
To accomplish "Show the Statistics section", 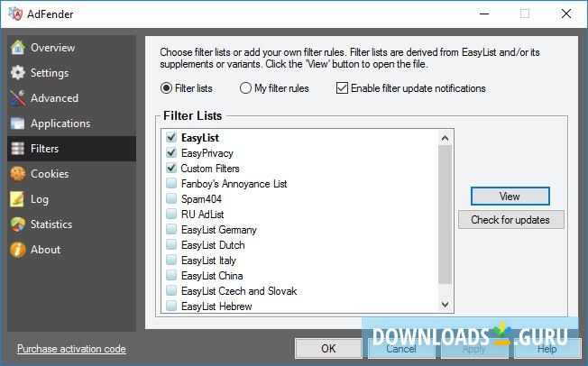I will tap(51, 224).
